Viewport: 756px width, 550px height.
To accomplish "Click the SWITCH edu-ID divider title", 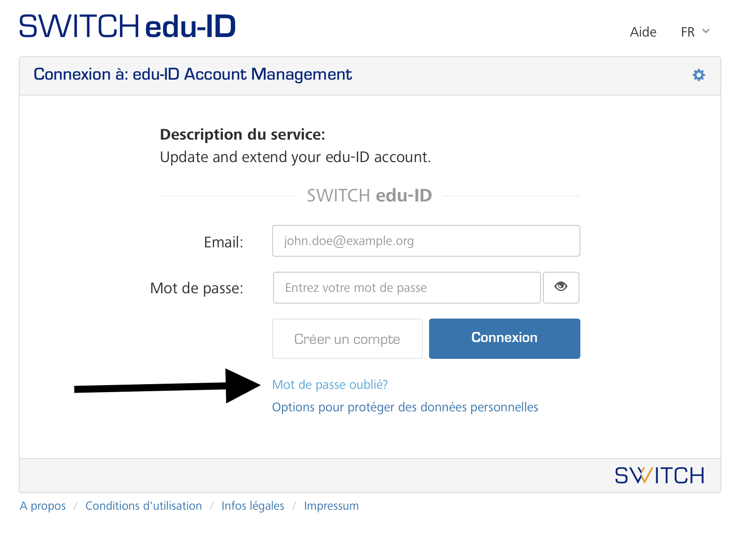I will 369,195.
